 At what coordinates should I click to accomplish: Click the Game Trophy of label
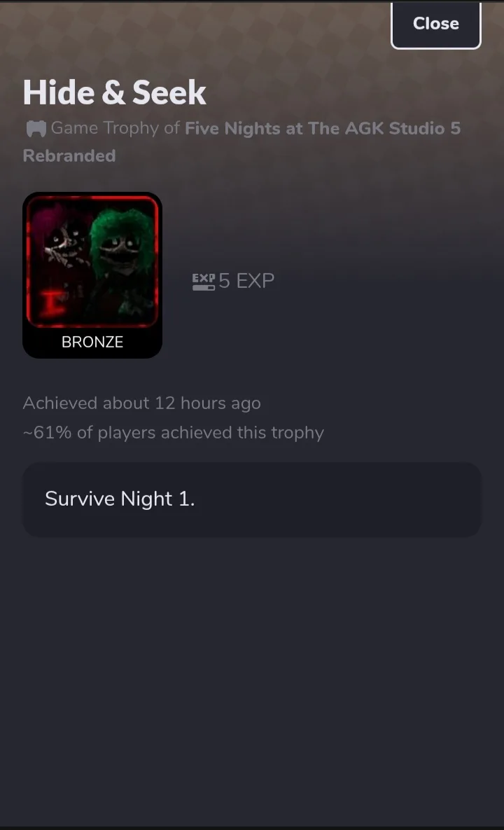pos(115,128)
